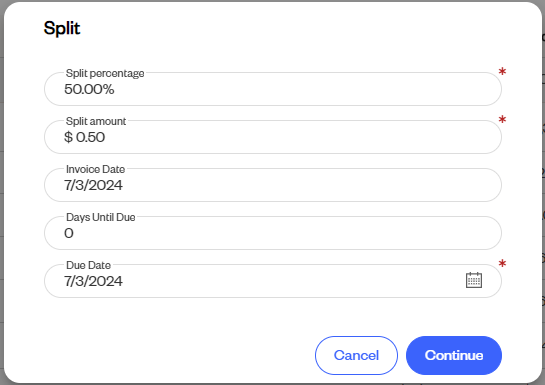Click the Split dialog title
This screenshot has width=545, height=385.
[x=62, y=28]
